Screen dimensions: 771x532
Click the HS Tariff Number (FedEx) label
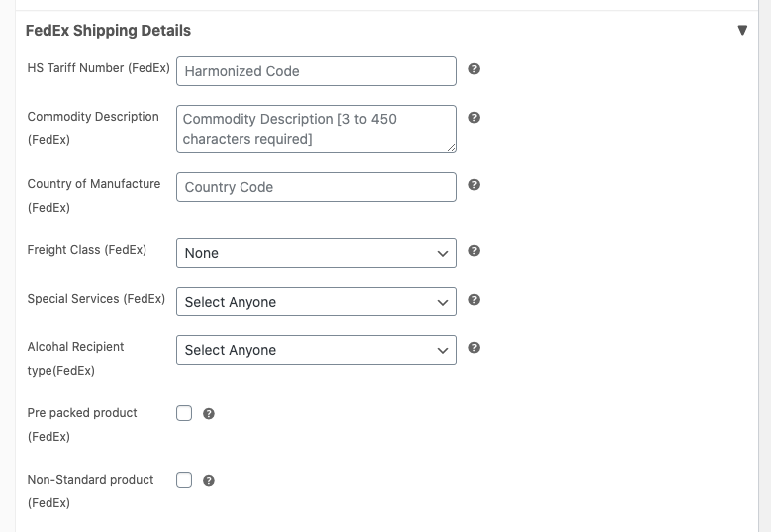coord(98,68)
